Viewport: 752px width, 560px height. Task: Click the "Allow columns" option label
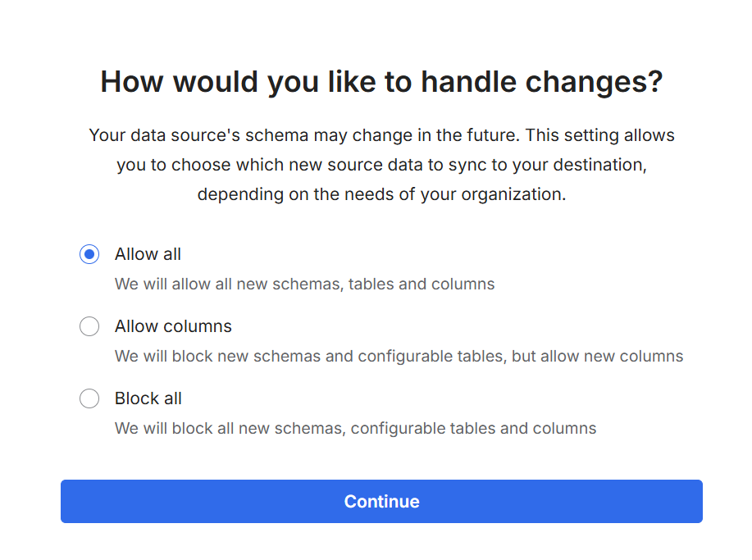click(173, 326)
